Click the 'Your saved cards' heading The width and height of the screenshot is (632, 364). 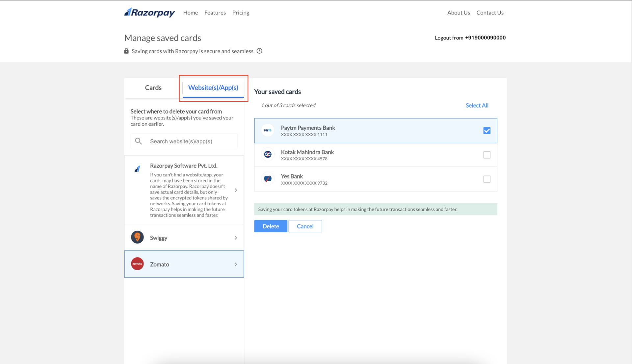pyautogui.click(x=277, y=92)
